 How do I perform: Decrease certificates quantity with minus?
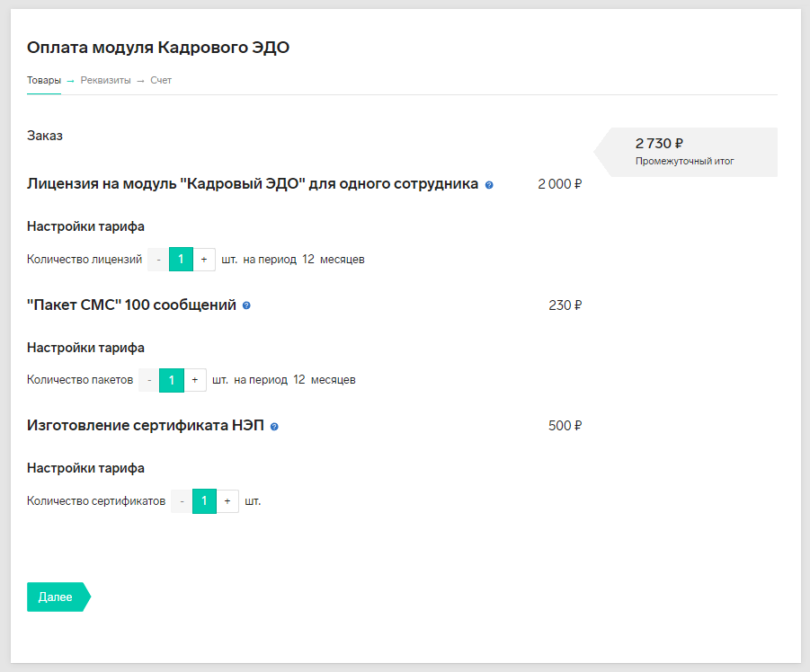pos(182,501)
